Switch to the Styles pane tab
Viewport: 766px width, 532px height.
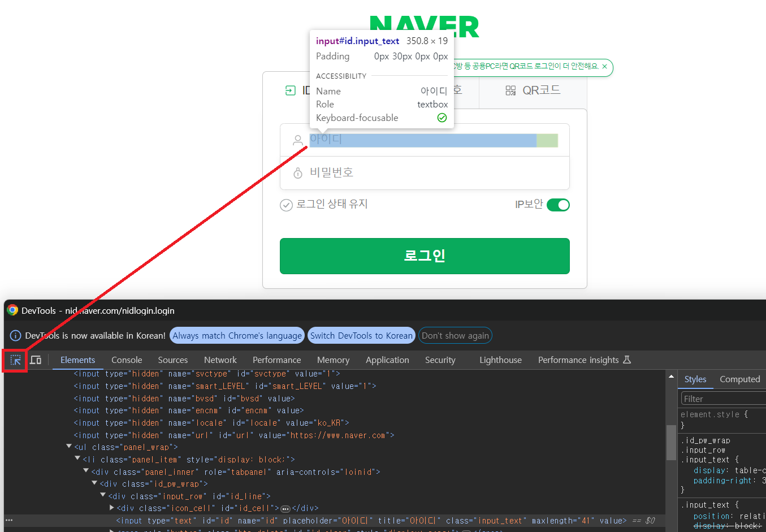tap(695, 379)
